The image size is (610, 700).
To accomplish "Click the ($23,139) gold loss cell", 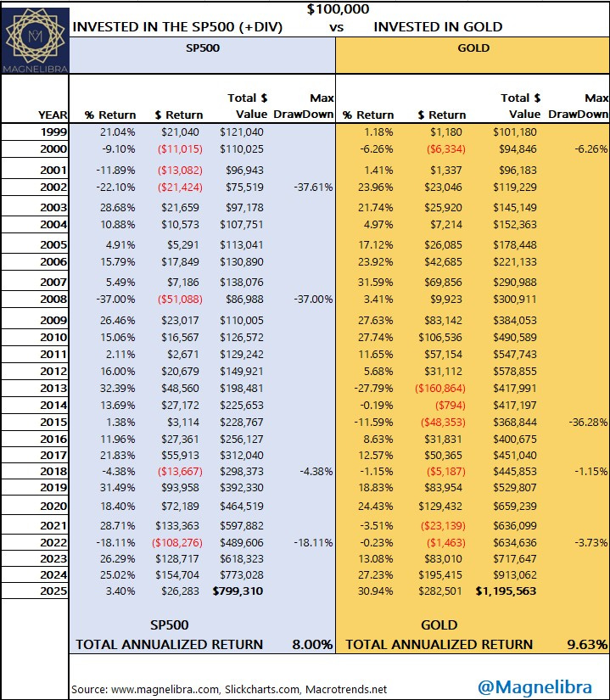I will pos(443,526).
